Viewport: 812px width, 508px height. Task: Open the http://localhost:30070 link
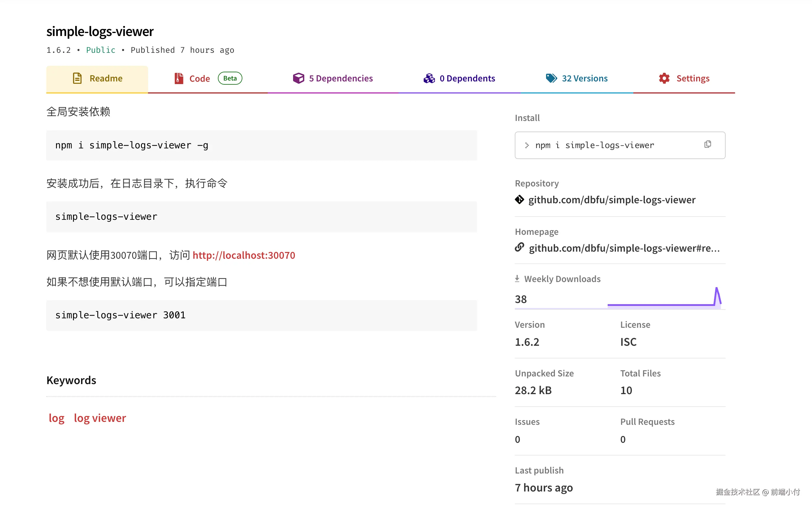244,255
